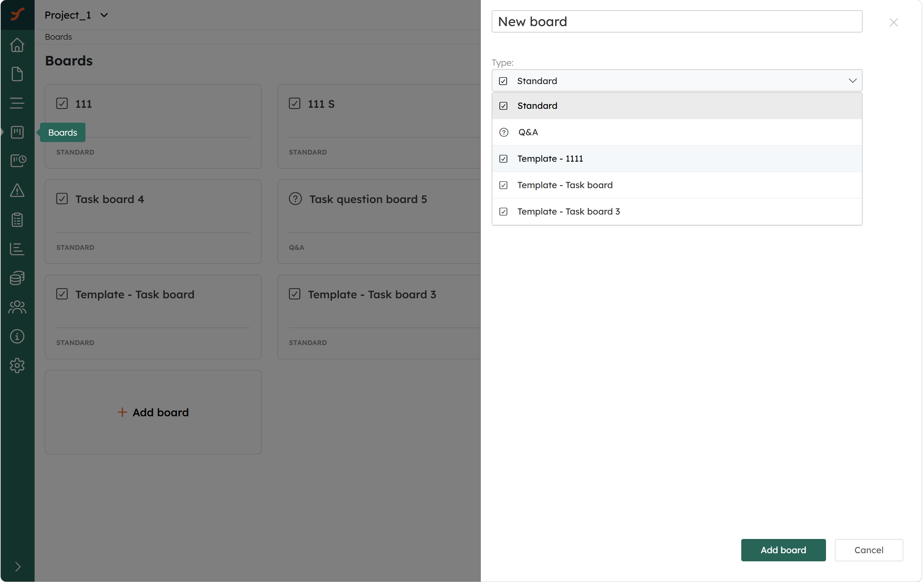
Task: Select the Q&A option in the Type list
Action: tap(677, 132)
